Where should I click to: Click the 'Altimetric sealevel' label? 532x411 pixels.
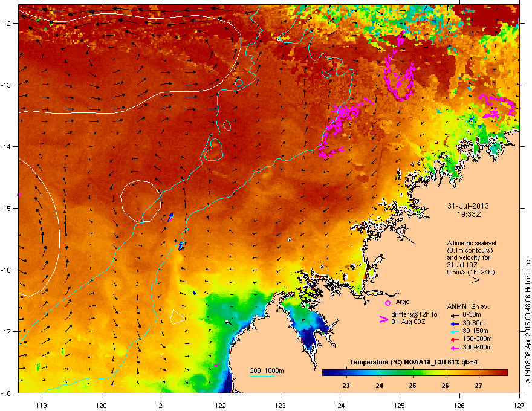472,243
